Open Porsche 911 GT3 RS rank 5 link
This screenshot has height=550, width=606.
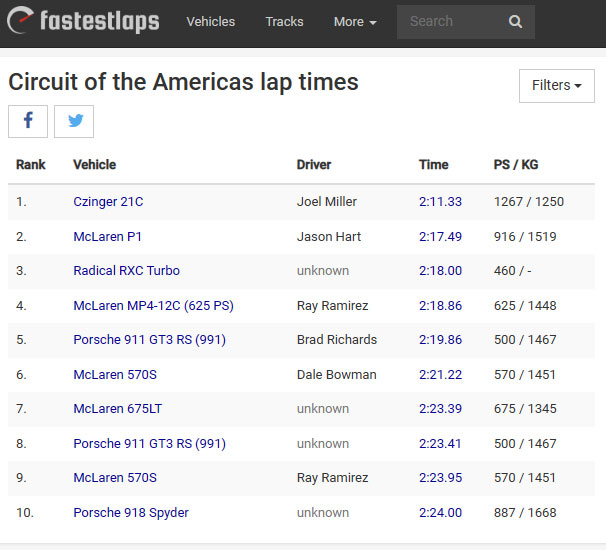click(x=150, y=340)
